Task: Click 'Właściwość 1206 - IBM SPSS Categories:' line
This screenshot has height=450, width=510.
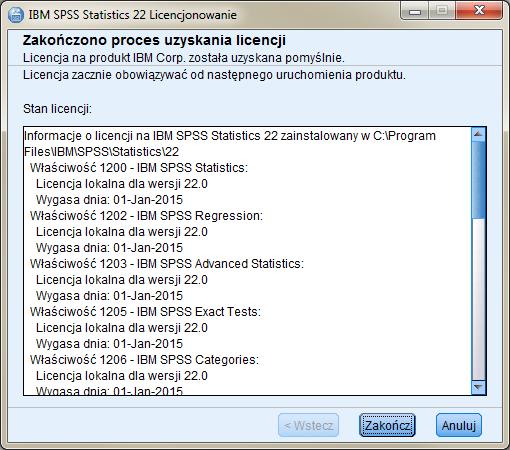Action: click(144, 360)
